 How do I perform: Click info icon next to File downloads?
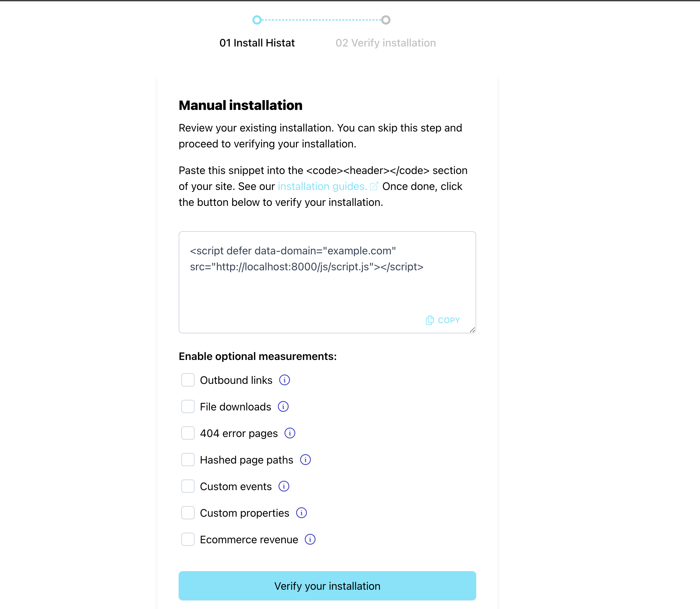pos(283,406)
